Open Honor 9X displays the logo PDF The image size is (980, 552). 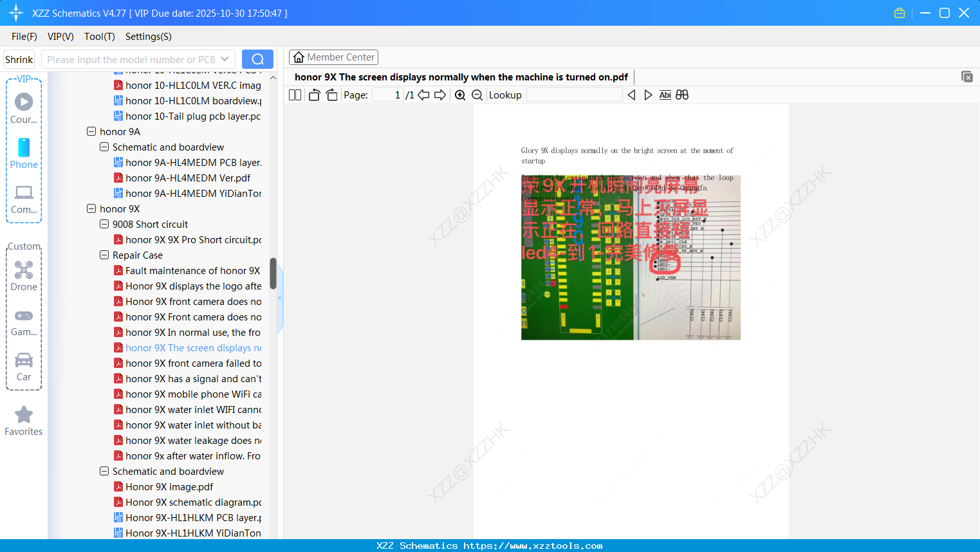click(188, 286)
